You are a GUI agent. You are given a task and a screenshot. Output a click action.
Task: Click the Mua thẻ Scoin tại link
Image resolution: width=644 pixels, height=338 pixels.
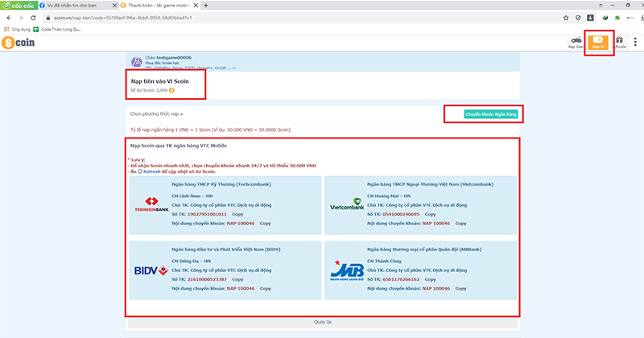(x=162, y=63)
